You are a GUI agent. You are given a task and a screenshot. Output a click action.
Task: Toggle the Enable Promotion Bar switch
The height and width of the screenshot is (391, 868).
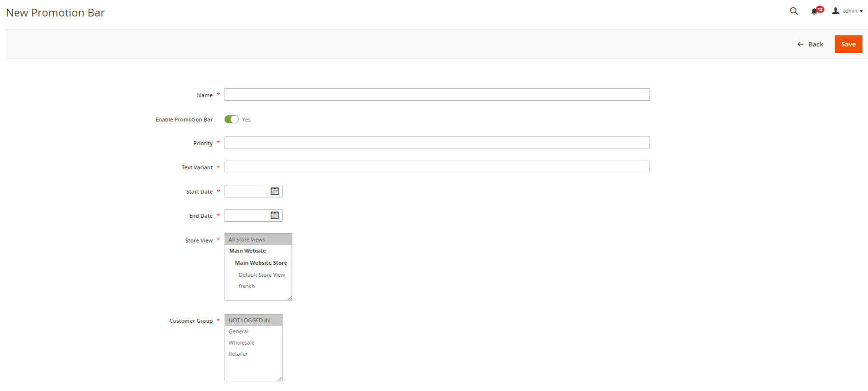(231, 119)
